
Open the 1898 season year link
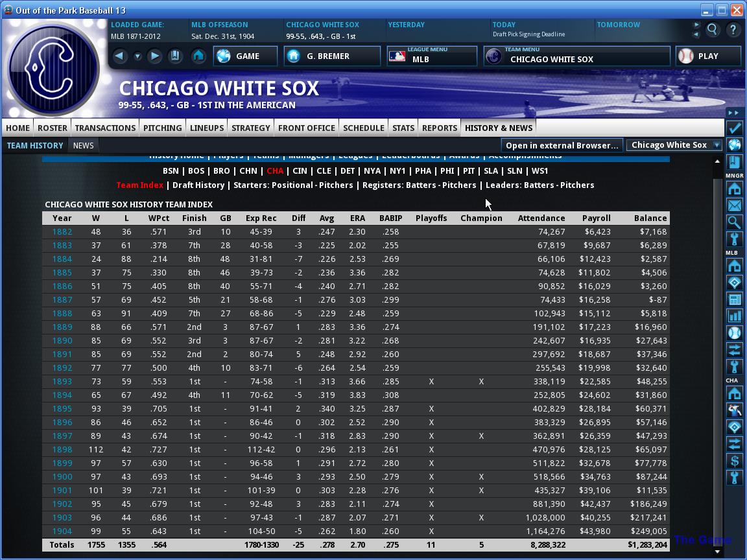click(62, 450)
